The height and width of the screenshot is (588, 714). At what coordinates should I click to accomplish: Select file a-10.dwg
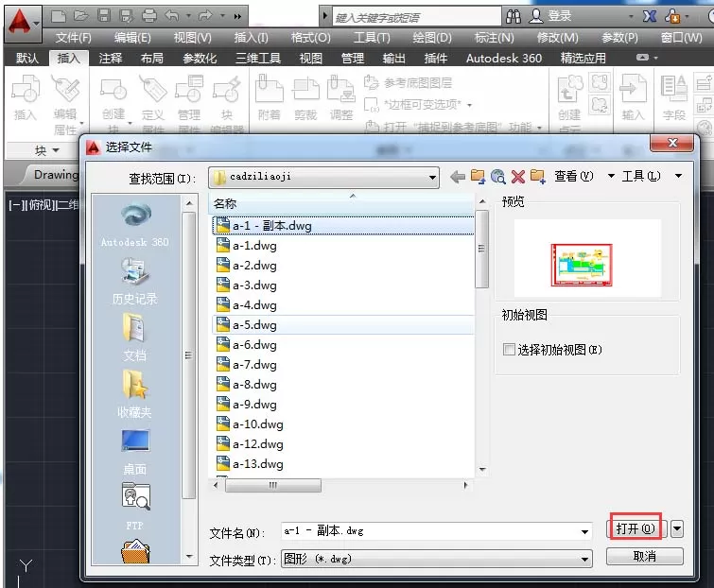tap(343, 424)
